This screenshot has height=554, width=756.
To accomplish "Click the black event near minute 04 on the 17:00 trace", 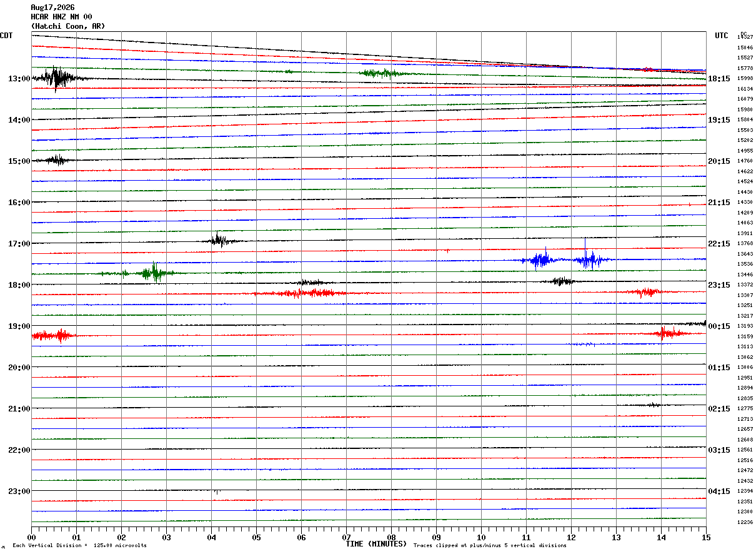I will (x=219, y=240).
